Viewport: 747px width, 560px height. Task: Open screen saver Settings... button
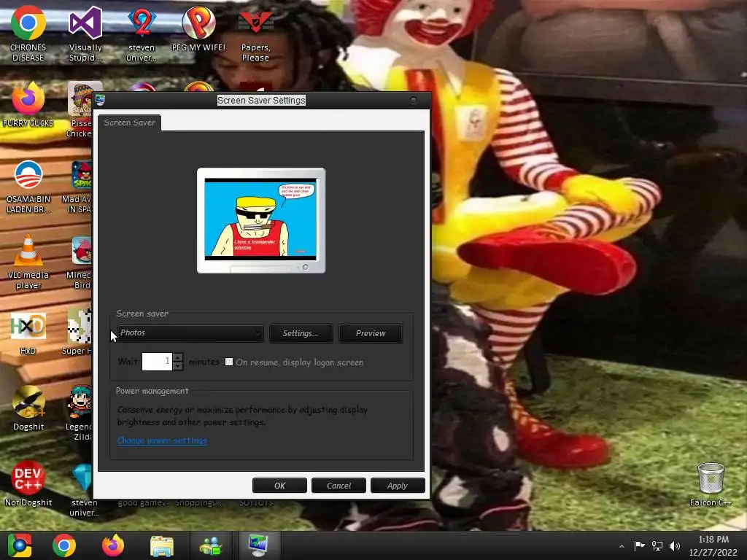[x=301, y=333]
